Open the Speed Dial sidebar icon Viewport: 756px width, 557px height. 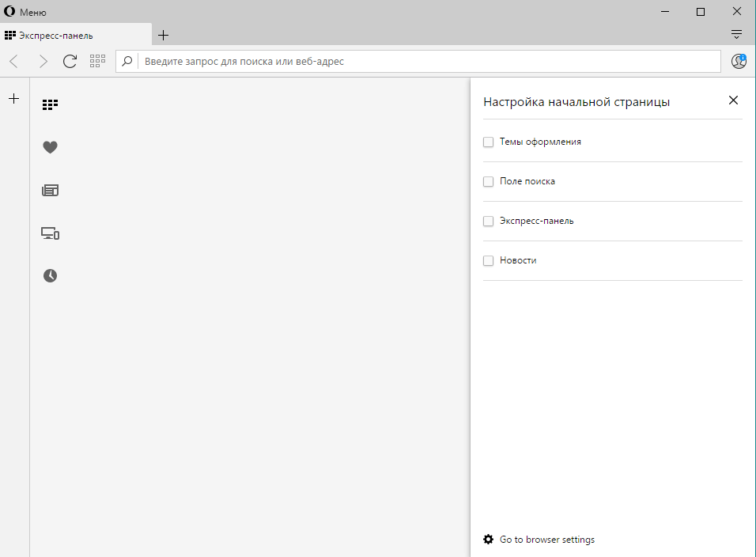(51, 104)
